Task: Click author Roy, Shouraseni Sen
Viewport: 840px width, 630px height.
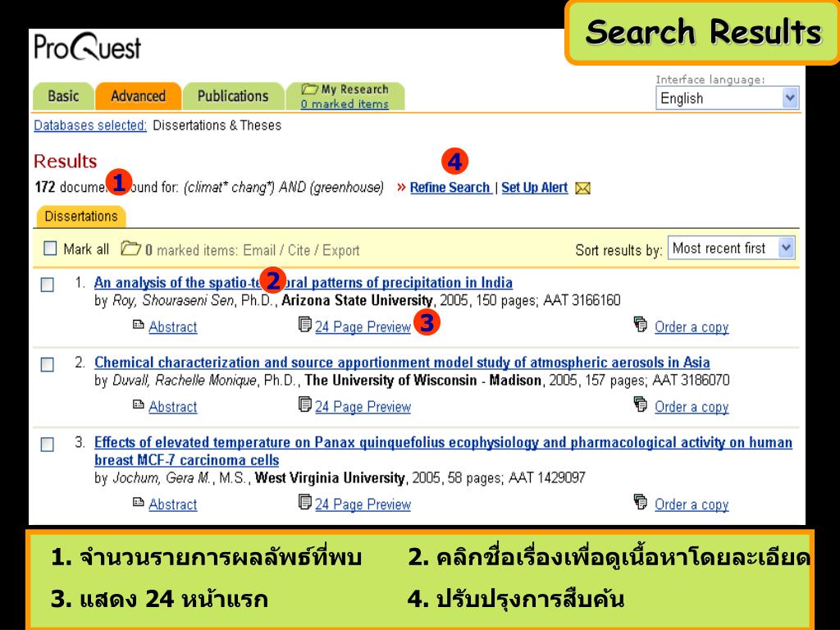Action: tap(173, 300)
